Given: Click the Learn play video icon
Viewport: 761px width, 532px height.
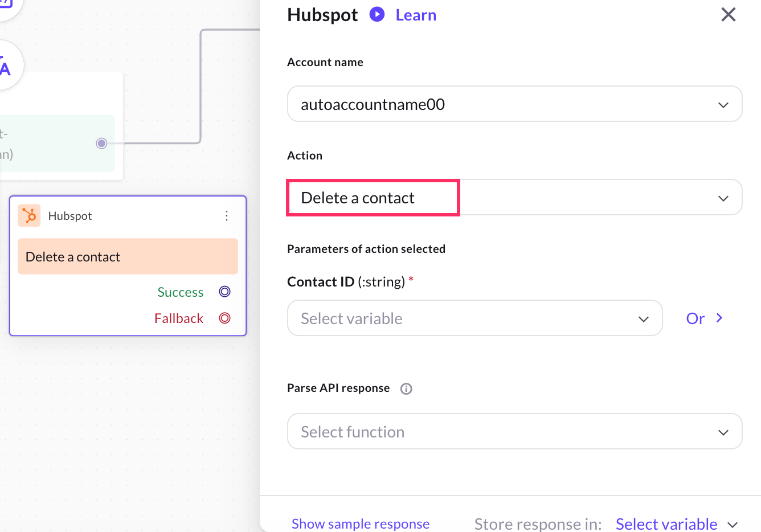Looking at the screenshot, I should click(x=377, y=15).
